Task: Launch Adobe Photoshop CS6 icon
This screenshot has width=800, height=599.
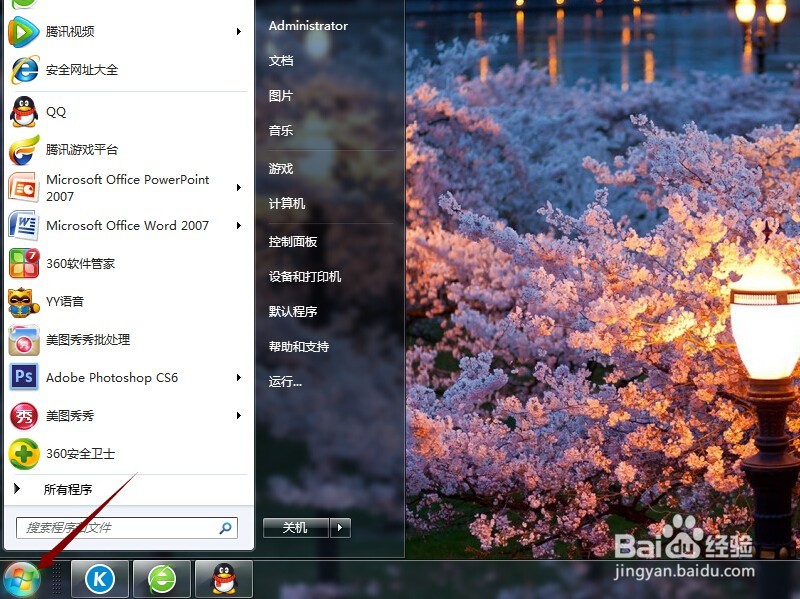Action: pyautogui.click(x=23, y=378)
